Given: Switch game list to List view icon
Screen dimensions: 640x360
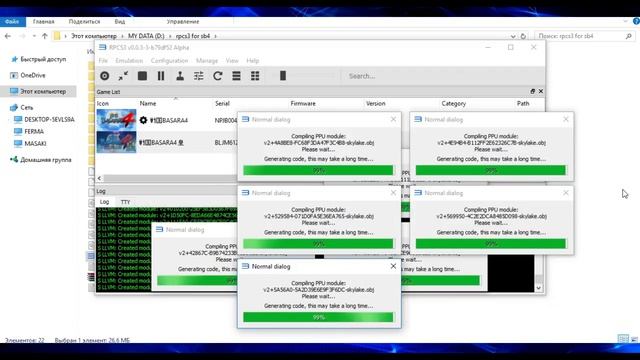Looking at the screenshot, I should [x=236, y=76].
